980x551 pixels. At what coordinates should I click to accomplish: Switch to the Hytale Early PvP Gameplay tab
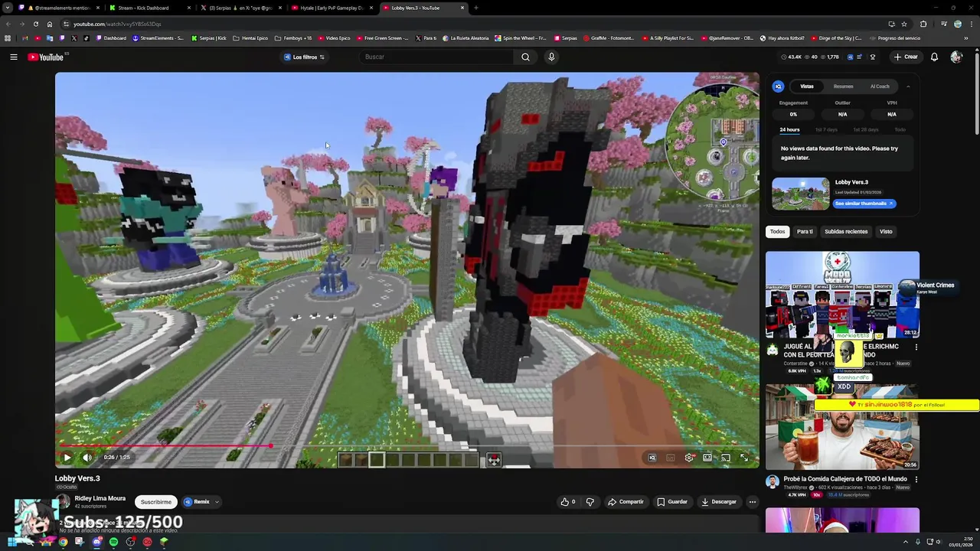pyautogui.click(x=332, y=8)
